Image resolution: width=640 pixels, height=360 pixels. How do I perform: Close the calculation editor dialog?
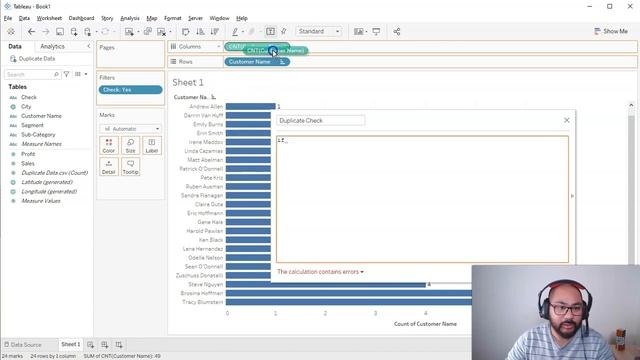(567, 120)
